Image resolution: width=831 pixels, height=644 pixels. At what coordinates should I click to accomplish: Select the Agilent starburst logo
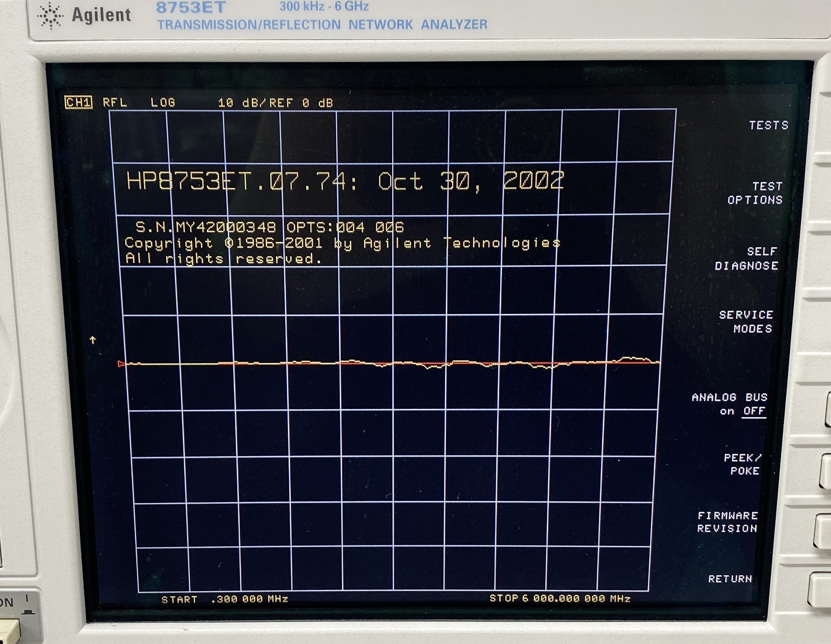[50, 16]
